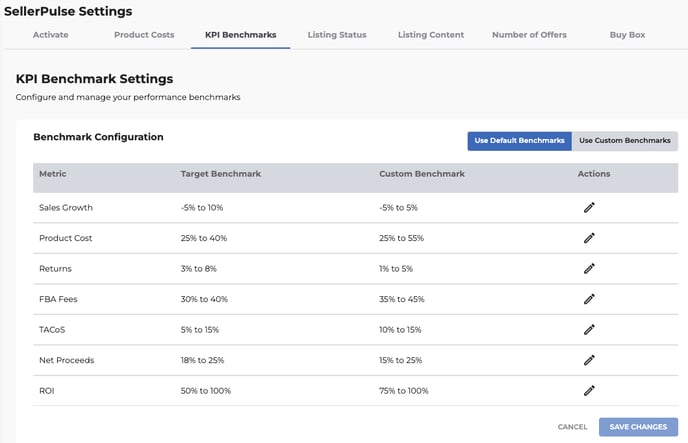
Task: Switch to Use Default Benchmarks
Action: click(520, 141)
